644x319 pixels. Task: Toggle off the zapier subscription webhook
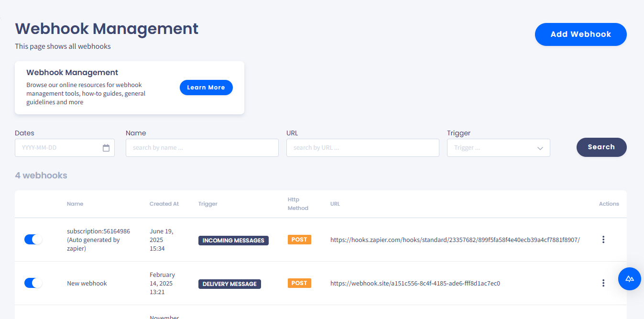click(x=33, y=240)
